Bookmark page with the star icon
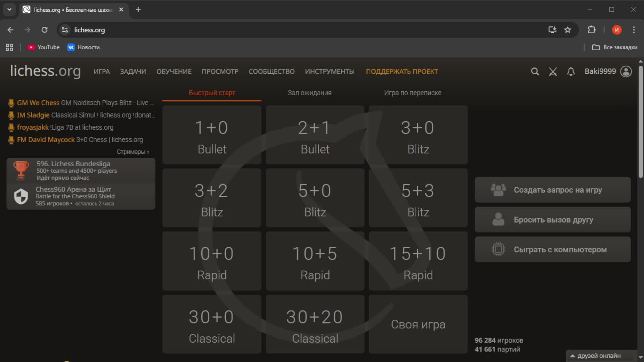Screen dimensions: 644x362 (x=568, y=30)
